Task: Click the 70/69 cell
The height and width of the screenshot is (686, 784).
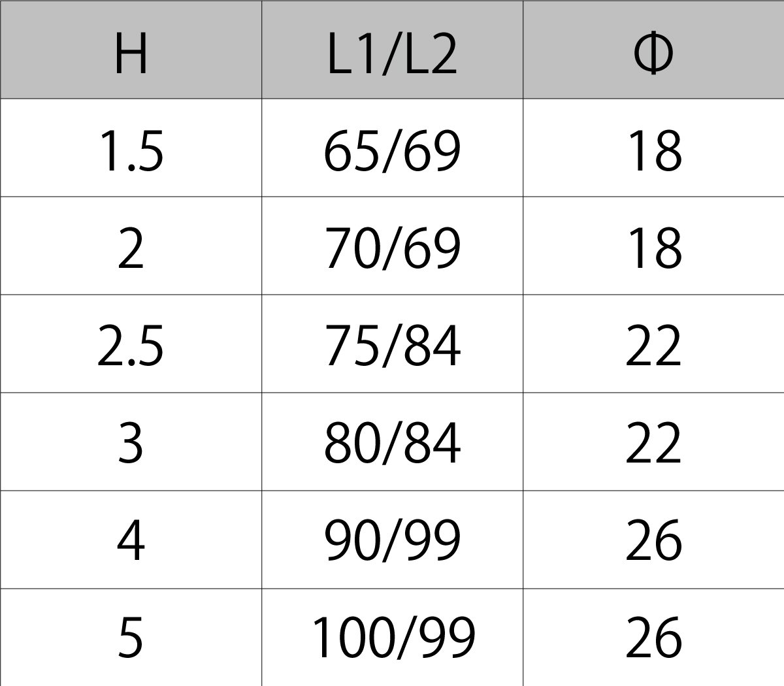Action: 392,248
